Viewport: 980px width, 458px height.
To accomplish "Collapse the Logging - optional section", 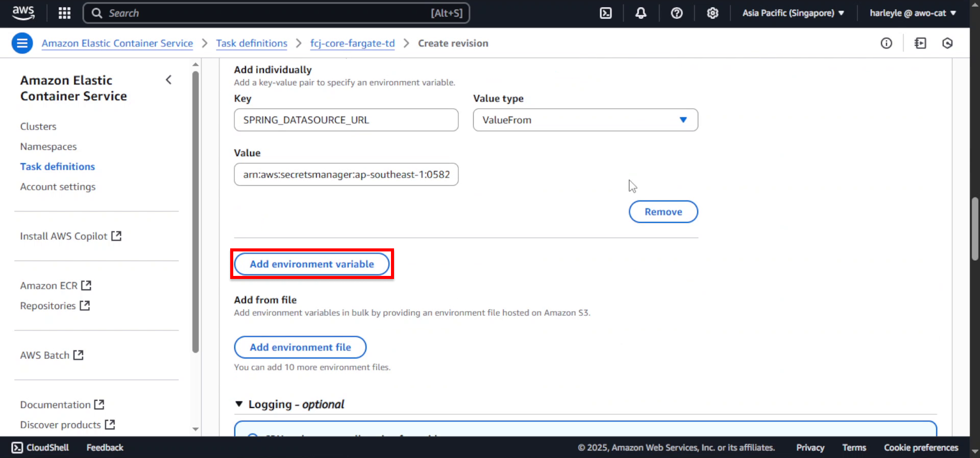I will click(238, 404).
